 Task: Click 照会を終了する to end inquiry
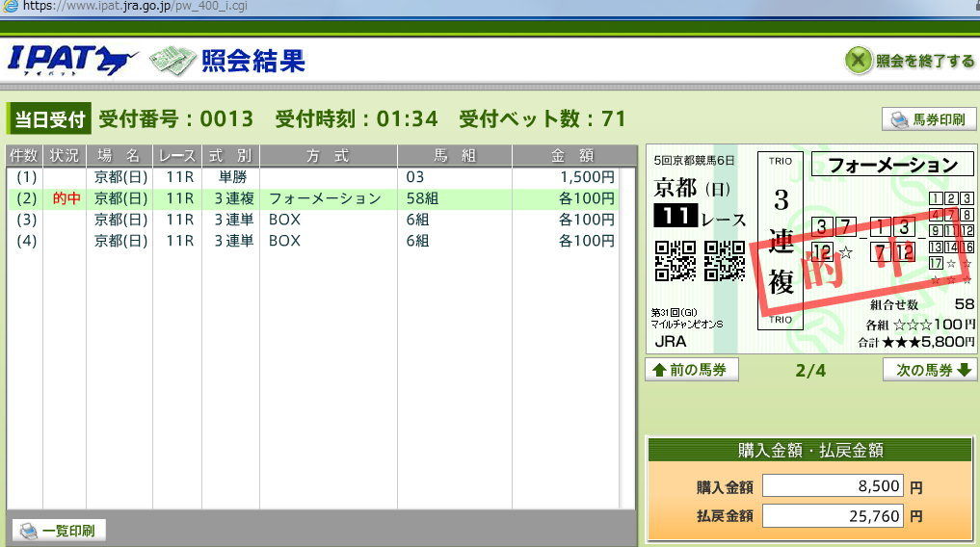(910, 61)
